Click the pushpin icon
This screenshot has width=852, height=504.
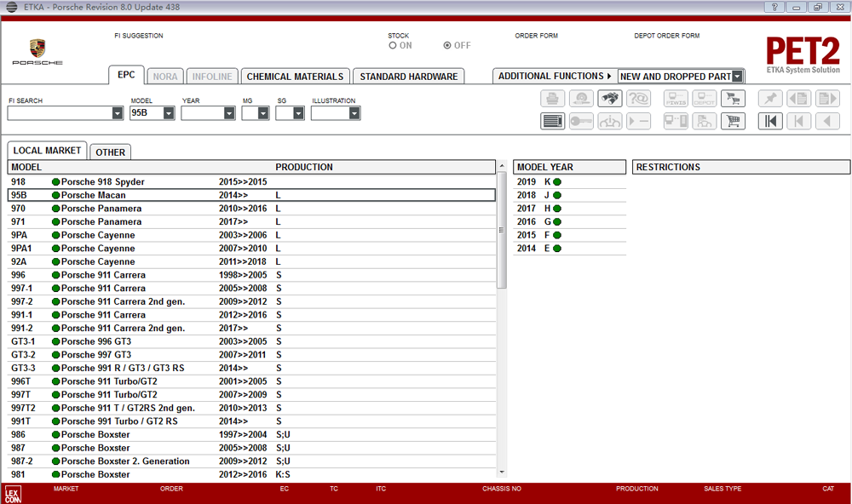(x=770, y=99)
